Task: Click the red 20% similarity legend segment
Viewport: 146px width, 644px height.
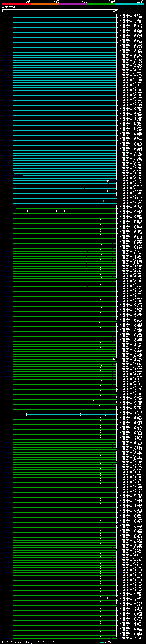Action: click(16, 4)
